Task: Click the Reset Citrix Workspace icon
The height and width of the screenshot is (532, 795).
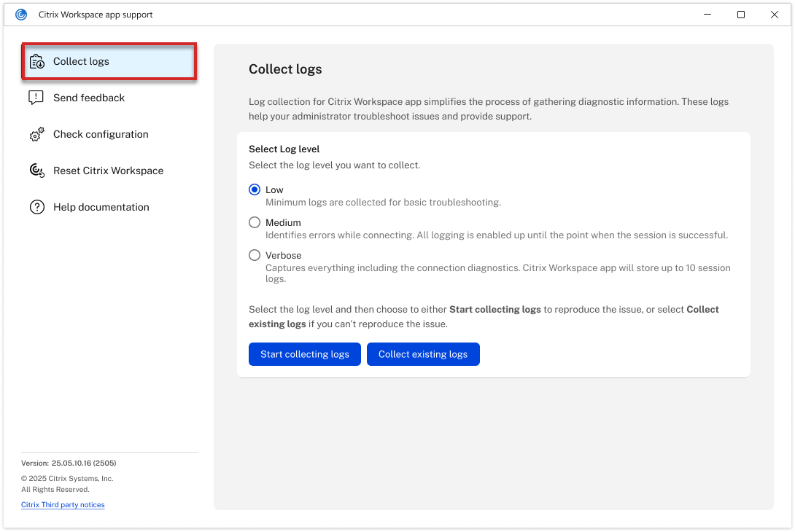Action: 37,171
